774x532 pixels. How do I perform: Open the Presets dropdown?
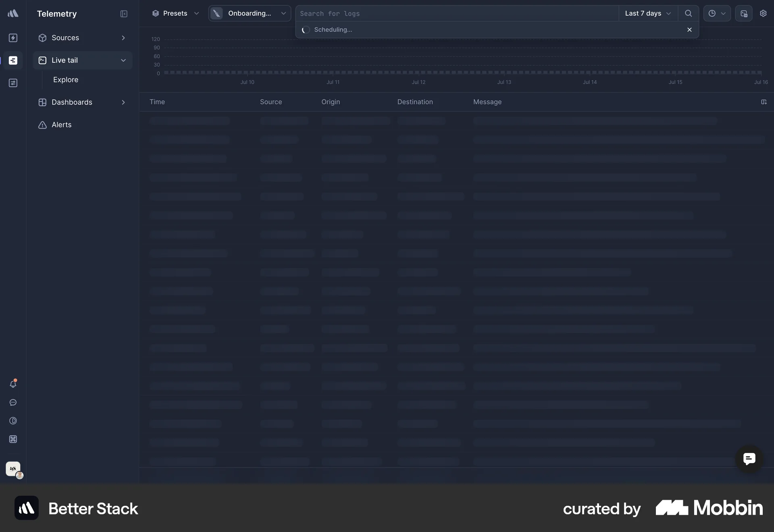175,13
